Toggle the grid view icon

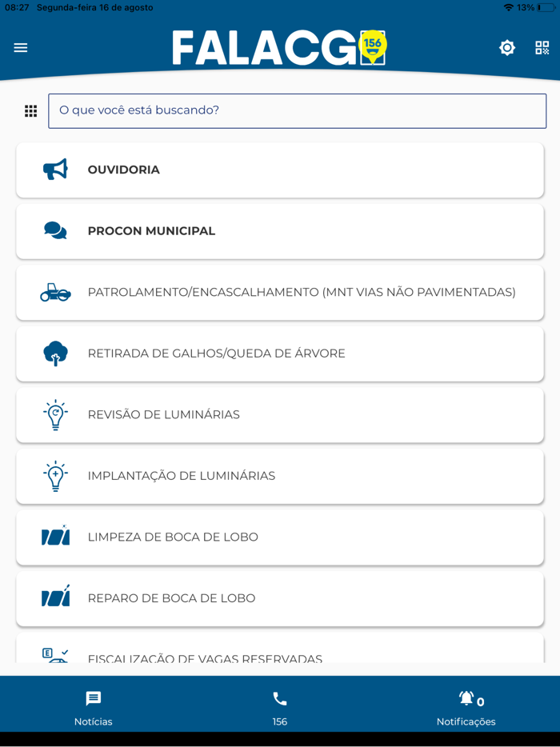pyautogui.click(x=30, y=111)
